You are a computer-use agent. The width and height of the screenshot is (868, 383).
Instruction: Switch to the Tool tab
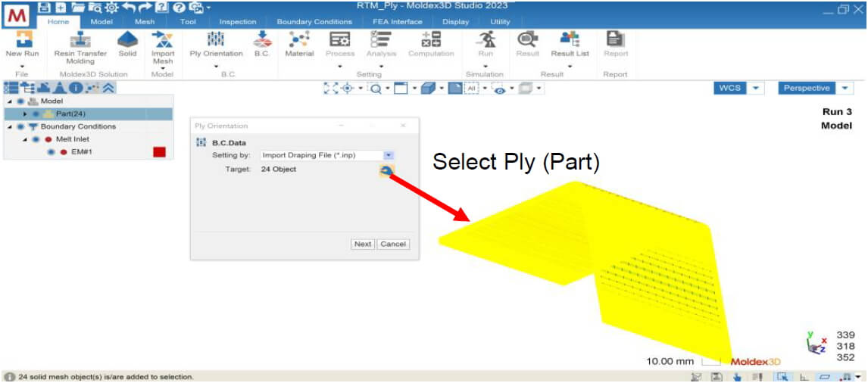pyautogui.click(x=188, y=22)
